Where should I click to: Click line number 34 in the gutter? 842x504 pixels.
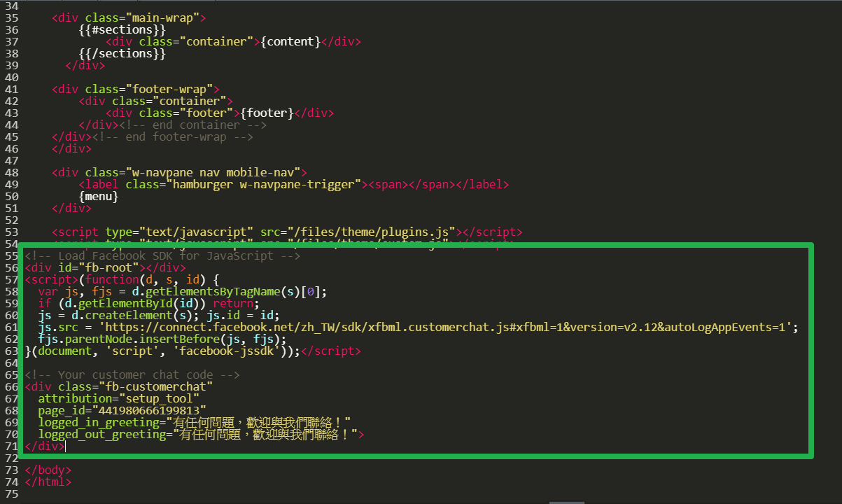[x=12, y=6]
